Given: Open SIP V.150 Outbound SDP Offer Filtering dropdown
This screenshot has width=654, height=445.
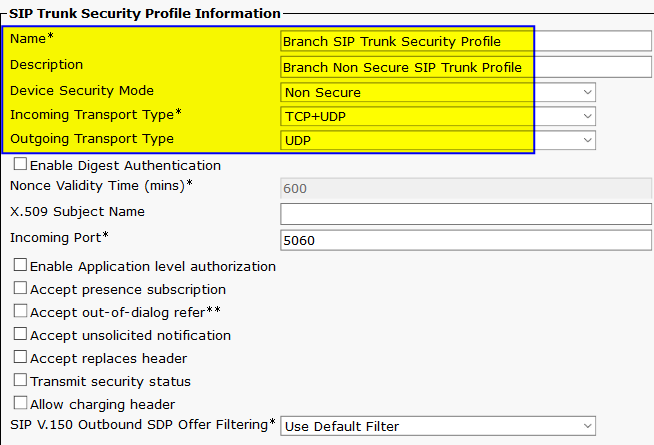Looking at the screenshot, I should [438, 426].
